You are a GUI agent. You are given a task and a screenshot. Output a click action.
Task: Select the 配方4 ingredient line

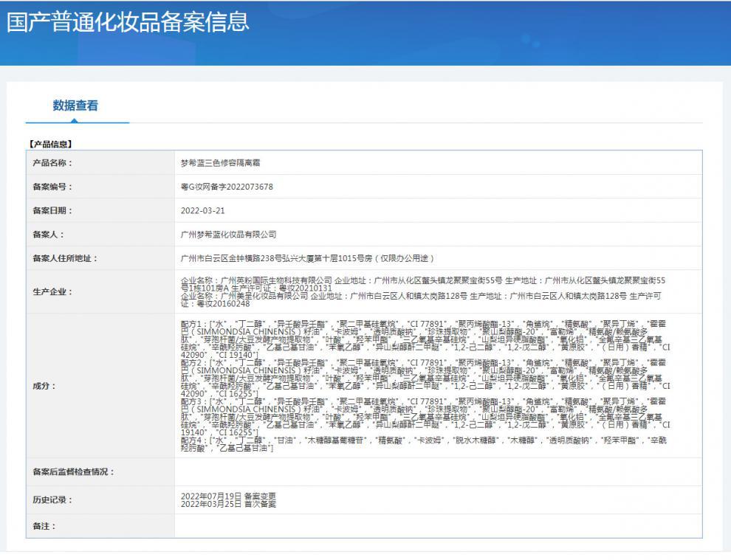tap(424, 444)
